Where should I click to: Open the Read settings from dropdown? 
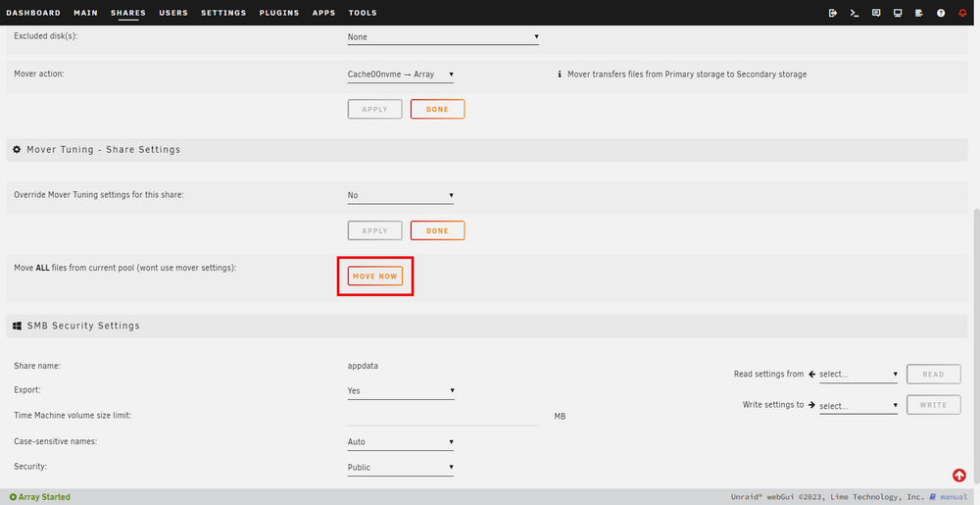point(858,375)
